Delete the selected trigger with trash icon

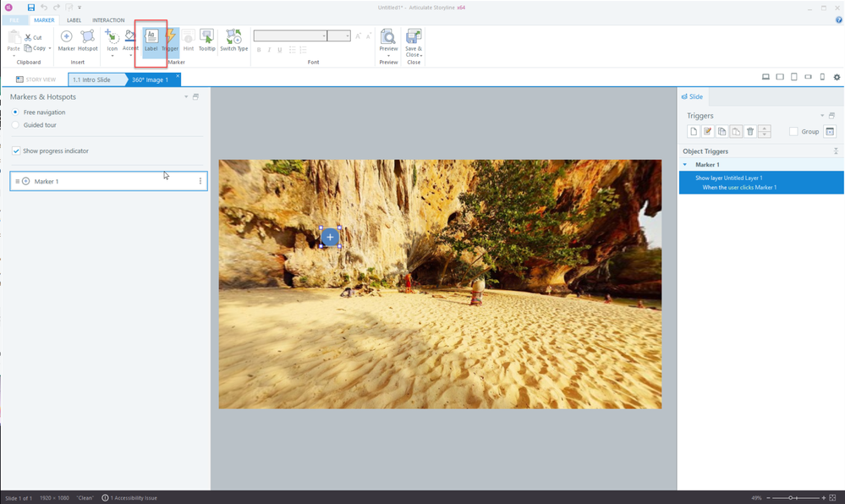[x=749, y=131]
